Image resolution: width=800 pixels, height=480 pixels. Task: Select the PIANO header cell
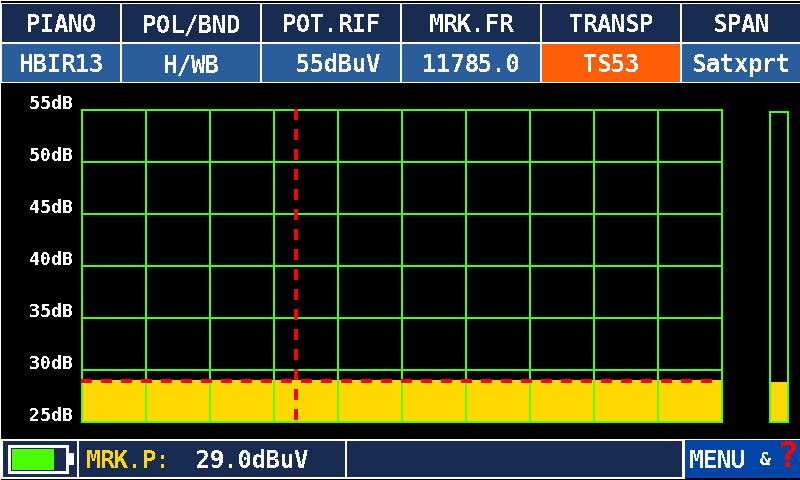pos(61,23)
